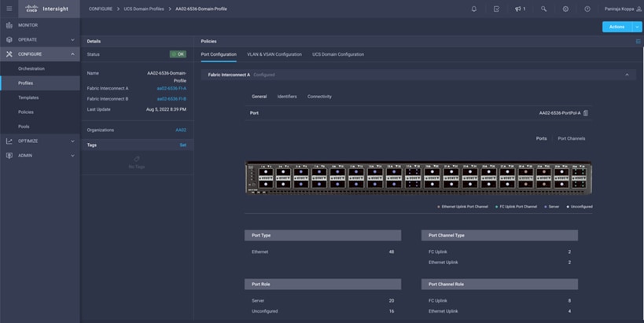Open the help question mark icon

(587, 9)
